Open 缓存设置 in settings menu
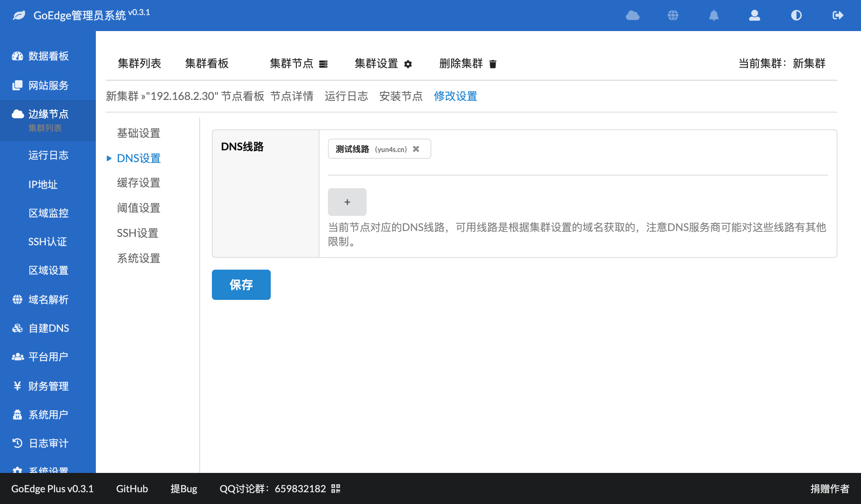This screenshot has height=504, width=861. coord(139,183)
